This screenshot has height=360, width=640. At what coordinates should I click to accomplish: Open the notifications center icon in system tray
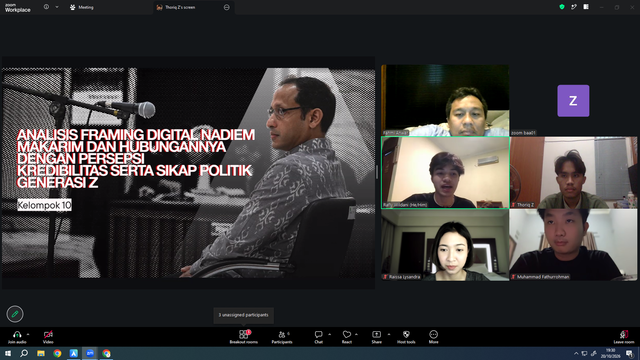[x=630, y=353]
